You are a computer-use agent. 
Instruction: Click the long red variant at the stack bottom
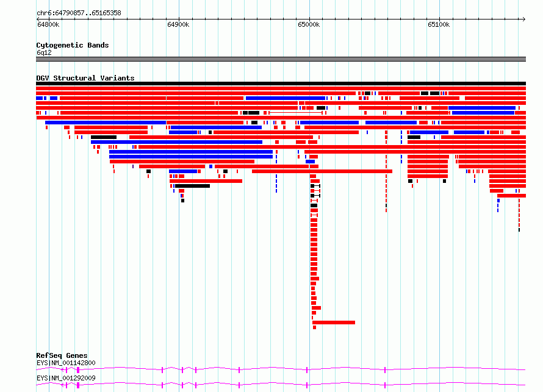pos(334,323)
